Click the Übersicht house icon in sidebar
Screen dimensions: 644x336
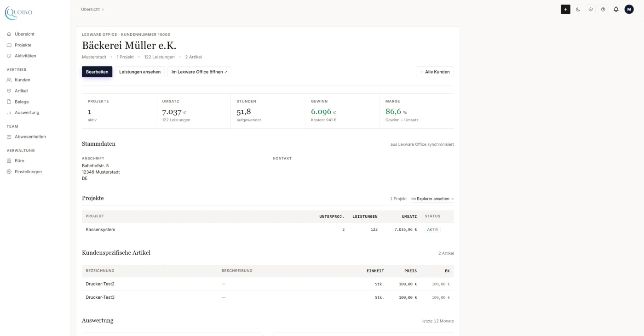coord(9,34)
